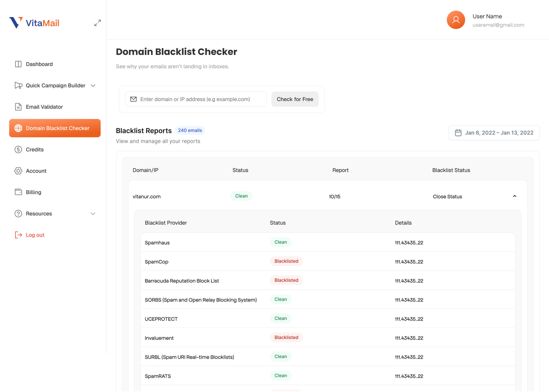
Task: Click the calendar icon in date range
Action: tap(458, 133)
